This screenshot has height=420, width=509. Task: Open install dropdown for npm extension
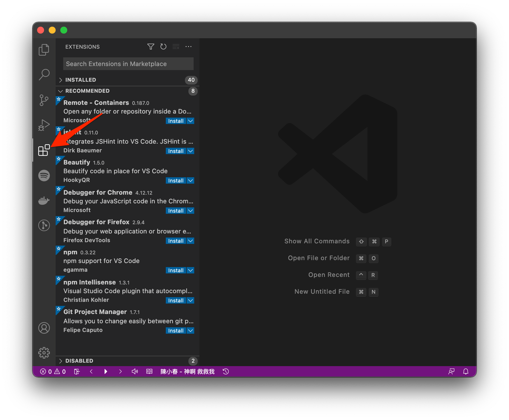190,270
